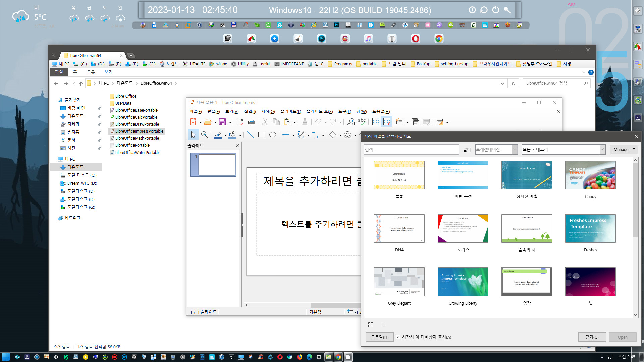Screen dimensions: 644x362
Task: Open the 파일(F) menu in Impress
Action: 195,112
